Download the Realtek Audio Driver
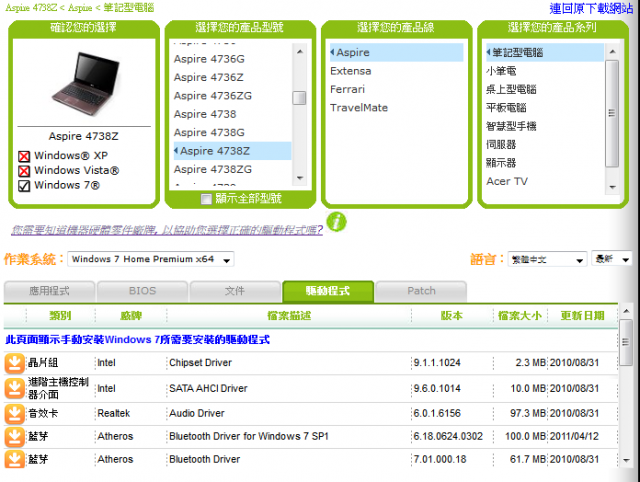The height and width of the screenshot is (482, 640). click(14, 413)
